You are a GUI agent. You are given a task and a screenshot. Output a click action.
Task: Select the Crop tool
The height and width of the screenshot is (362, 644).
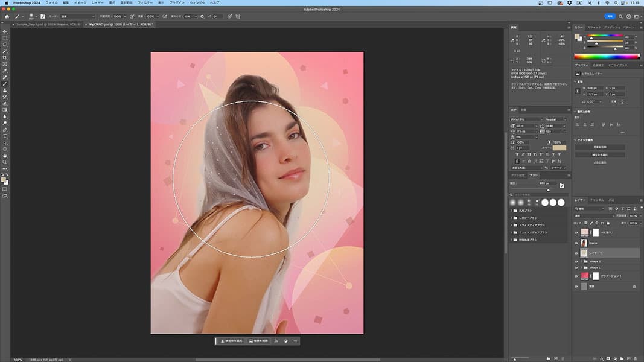tap(5, 57)
